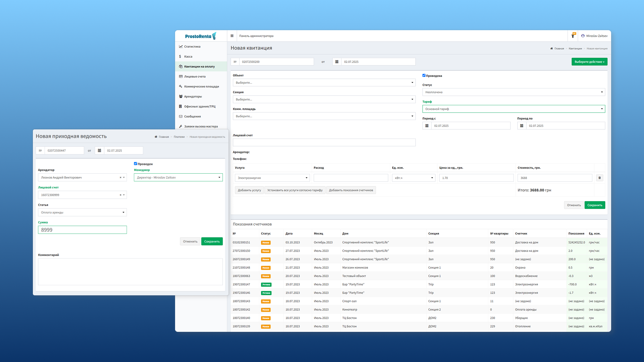Open the Выберите действие menu

tap(589, 62)
